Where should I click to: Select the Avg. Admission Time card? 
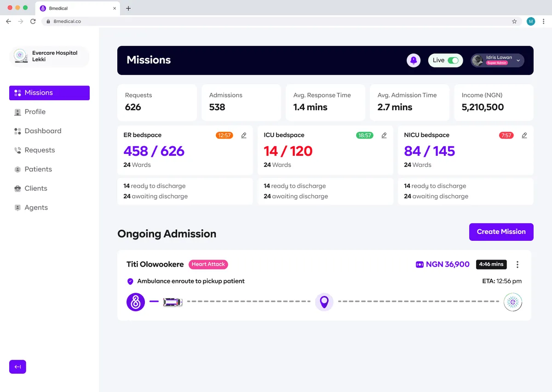(x=409, y=102)
